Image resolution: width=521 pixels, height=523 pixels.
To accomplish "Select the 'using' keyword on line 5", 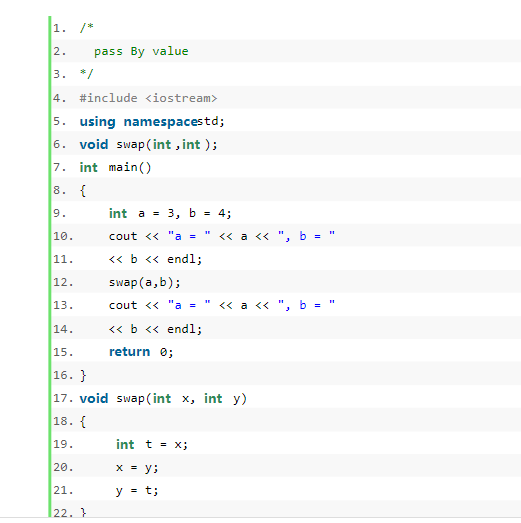I will coord(97,121).
